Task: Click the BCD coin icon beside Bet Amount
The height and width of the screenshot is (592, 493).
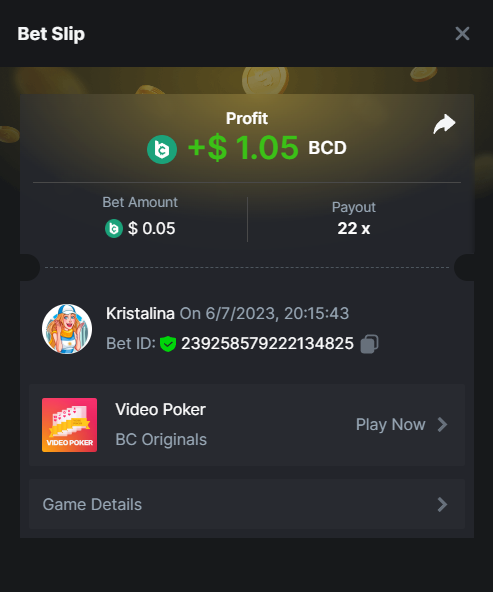Action: coord(114,228)
